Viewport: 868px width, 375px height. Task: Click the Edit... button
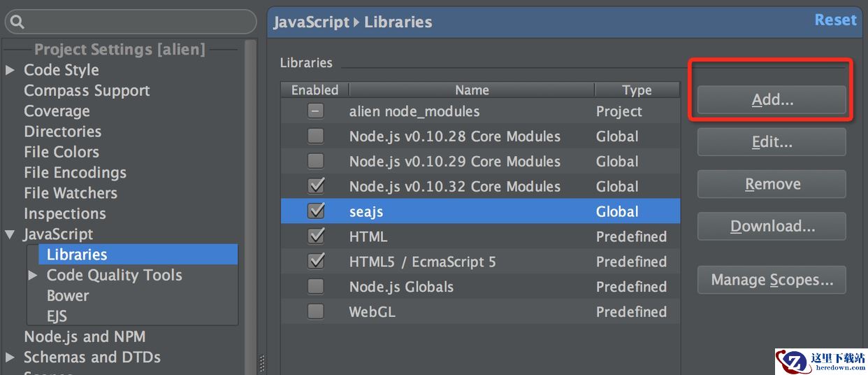pyautogui.click(x=772, y=142)
